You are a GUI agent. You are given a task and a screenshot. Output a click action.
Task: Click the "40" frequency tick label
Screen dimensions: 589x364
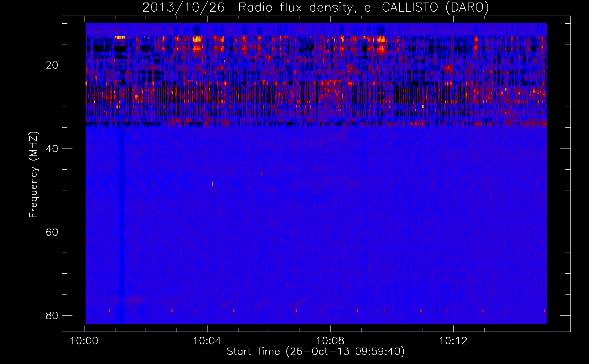pyautogui.click(x=52, y=149)
